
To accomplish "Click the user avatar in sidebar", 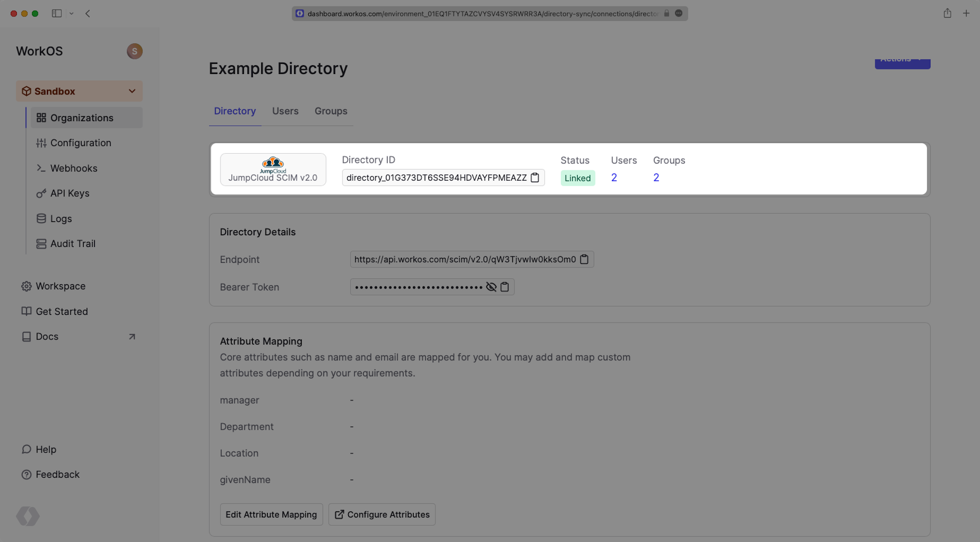I will point(134,51).
